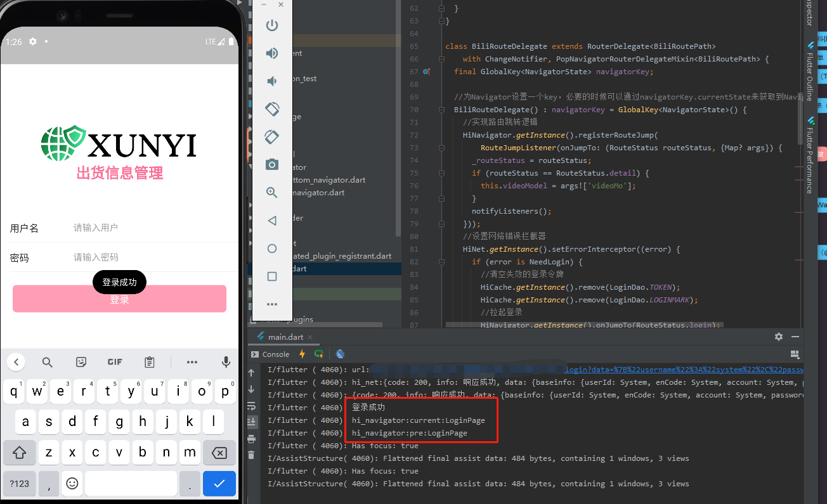The image size is (827, 504).
Task: Clear console with the trash icon
Action: pos(251,455)
